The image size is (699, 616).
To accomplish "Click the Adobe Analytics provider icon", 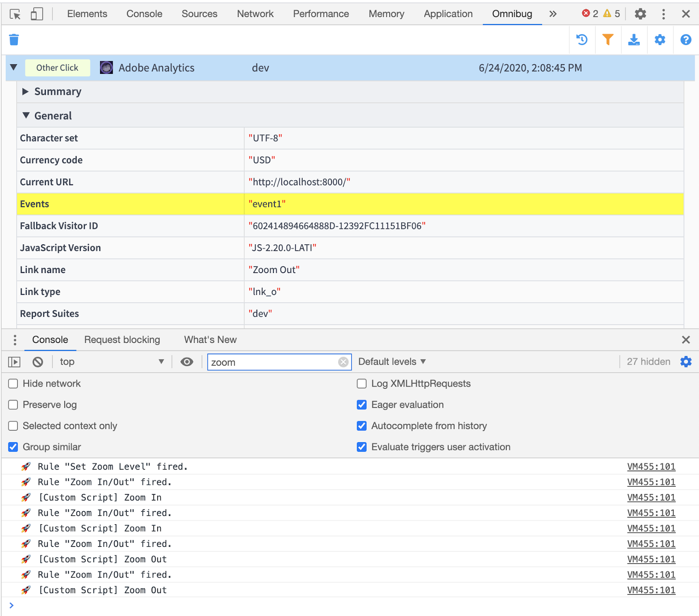I will (x=106, y=67).
